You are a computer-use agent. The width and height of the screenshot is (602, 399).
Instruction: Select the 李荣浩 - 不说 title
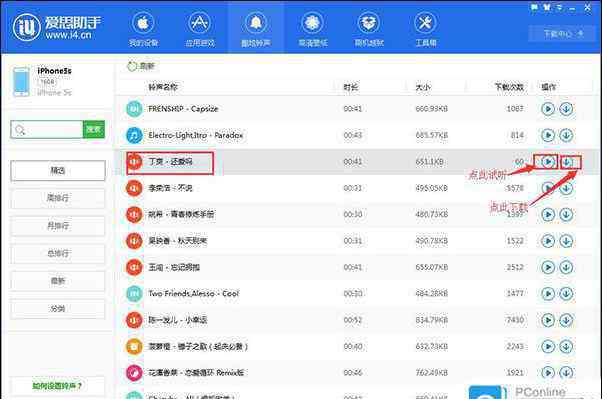(170, 188)
